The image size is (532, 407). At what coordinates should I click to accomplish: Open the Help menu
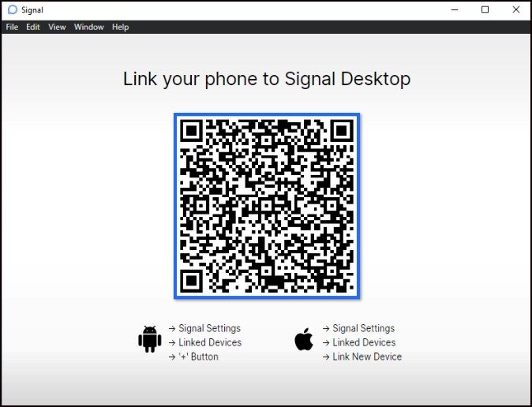point(120,27)
